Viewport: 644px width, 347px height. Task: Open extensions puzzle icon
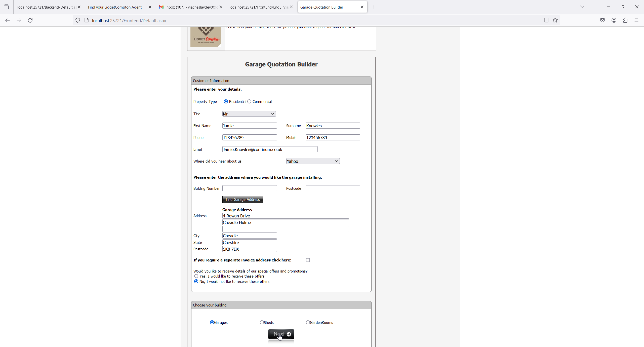625,20
